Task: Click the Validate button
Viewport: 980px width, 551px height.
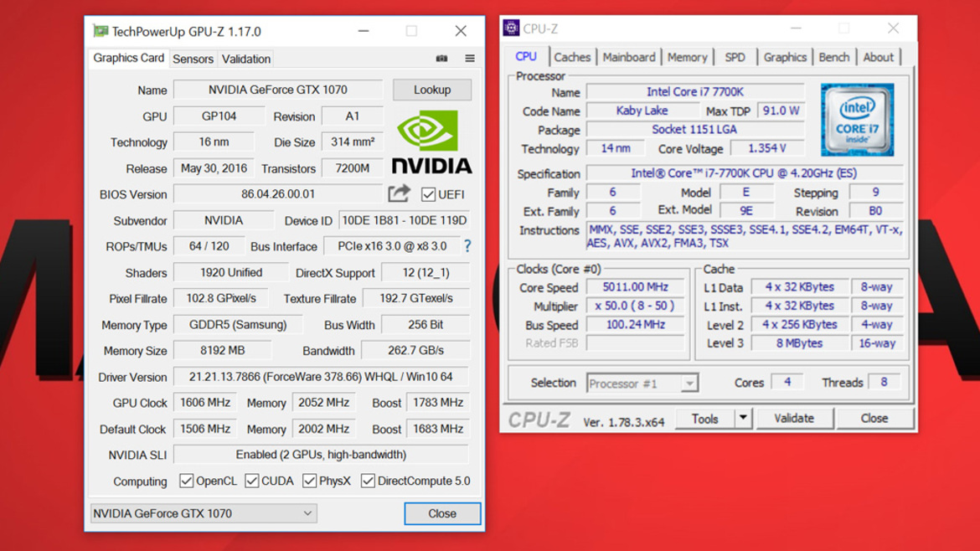Action: click(794, 418)
